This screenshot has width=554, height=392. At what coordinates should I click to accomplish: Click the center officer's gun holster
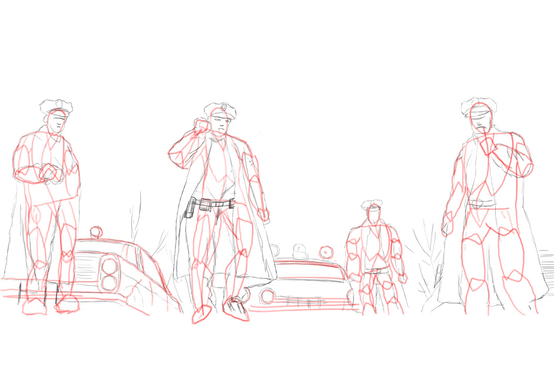pyautogui.click(x=190, y=209)
